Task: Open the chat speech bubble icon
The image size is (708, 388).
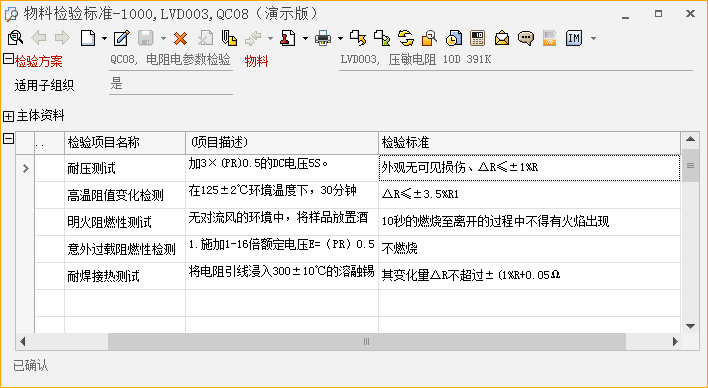Action: (526, 38)
